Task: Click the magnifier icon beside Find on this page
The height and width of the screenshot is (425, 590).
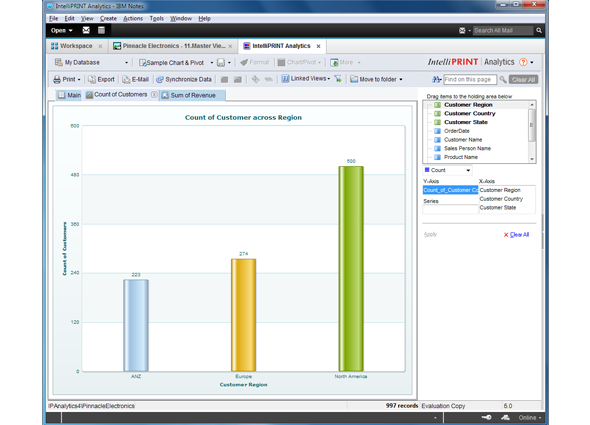Action: click(x=503, y=79)
